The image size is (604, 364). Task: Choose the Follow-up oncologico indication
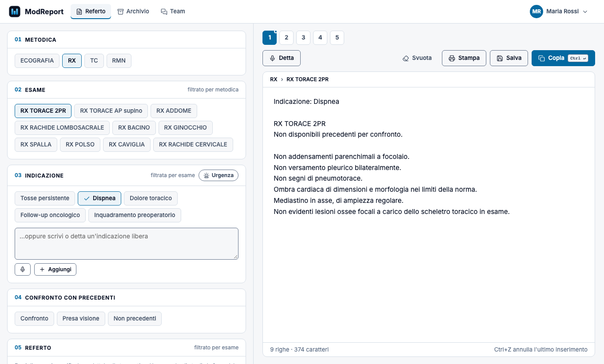50,215
